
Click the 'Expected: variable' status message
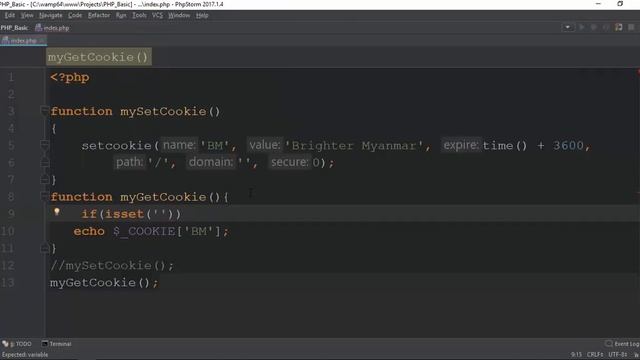24,355
